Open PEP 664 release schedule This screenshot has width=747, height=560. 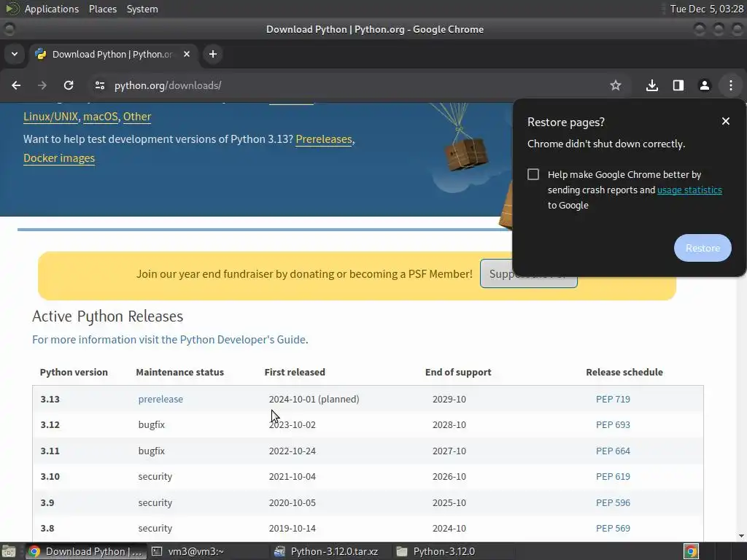[x=613, y=451]
